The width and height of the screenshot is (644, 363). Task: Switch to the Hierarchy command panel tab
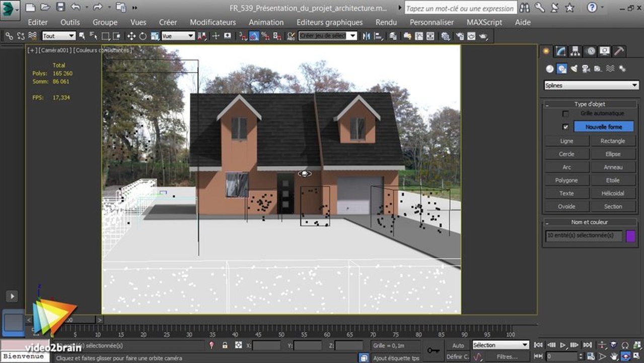(575, 51)
